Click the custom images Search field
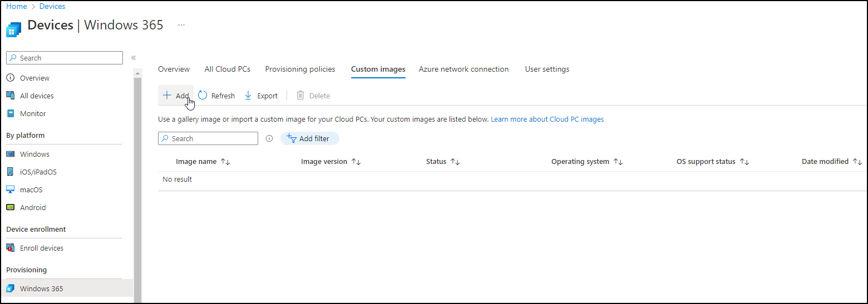 [x=208, y=138]
